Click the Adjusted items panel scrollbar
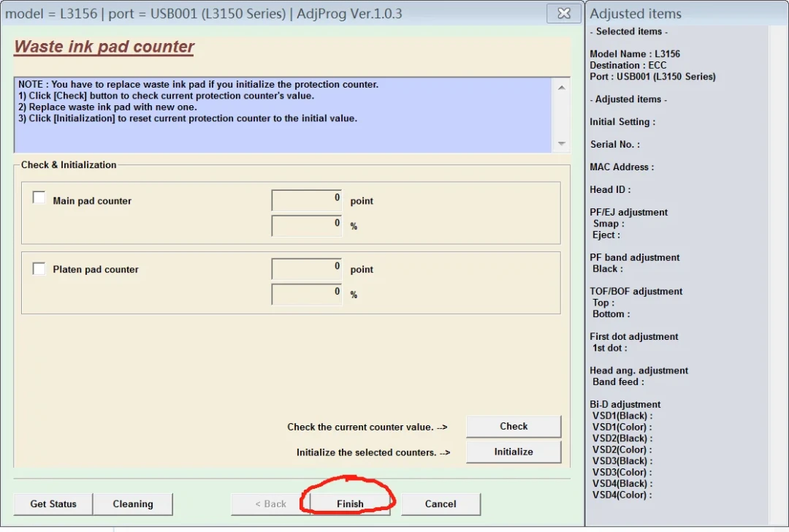The width and height of the screenshot is (789, 532). click(777, 274)
